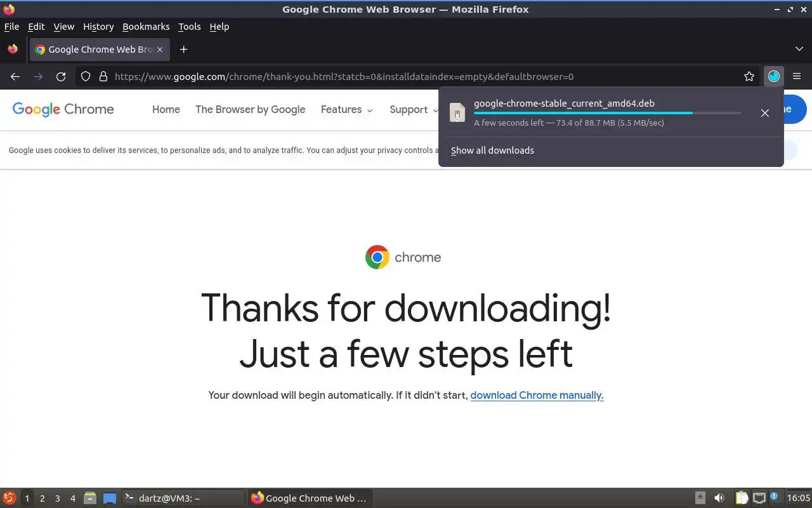The image size is (812, 508).
Task: Go back one page
Action: click(15, 77)
